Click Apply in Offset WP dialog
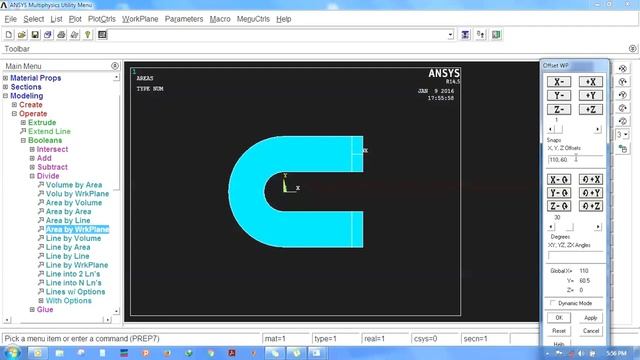The height and width of the screenshot is (360, 640). 591,318
